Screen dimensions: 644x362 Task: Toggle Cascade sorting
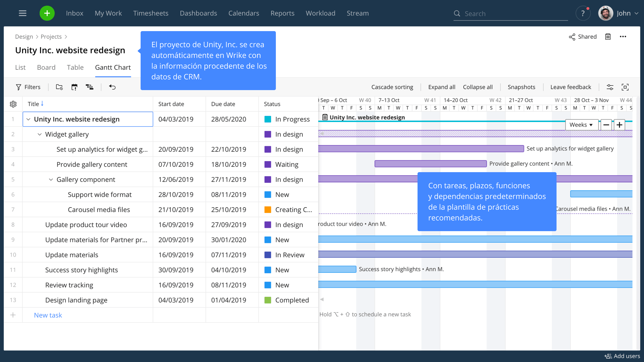392,87
